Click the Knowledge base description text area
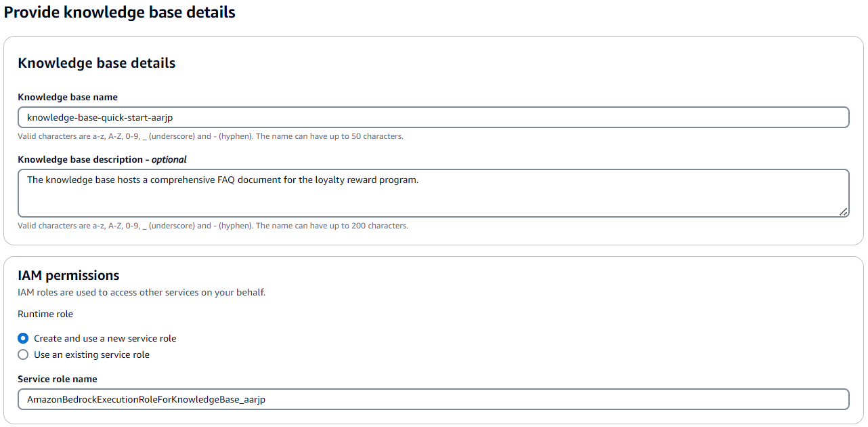The width and height of the screenshot is (868, 427). (433, 193)
